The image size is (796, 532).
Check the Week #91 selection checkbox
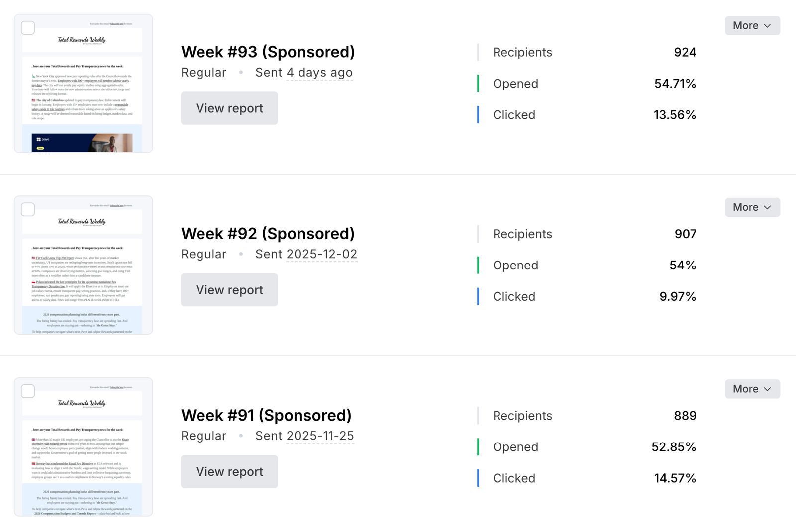pos(28,391)
